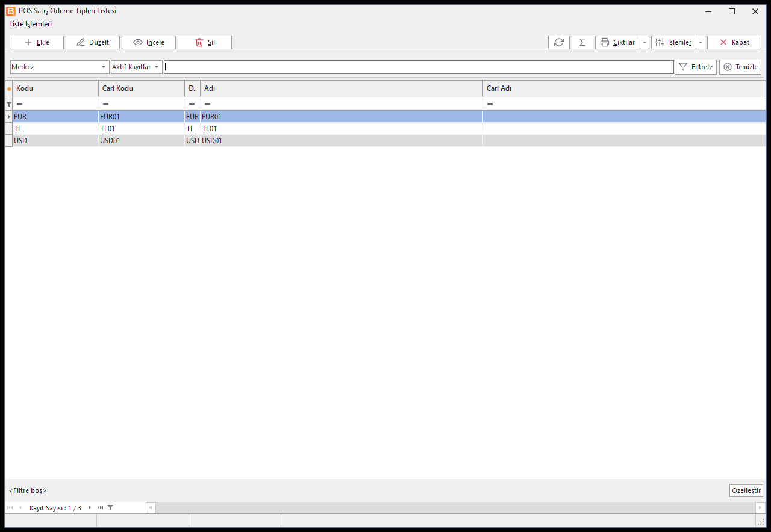Expand the İşlemler dropdown arrow
771x532 pixels.
point(701,42)
